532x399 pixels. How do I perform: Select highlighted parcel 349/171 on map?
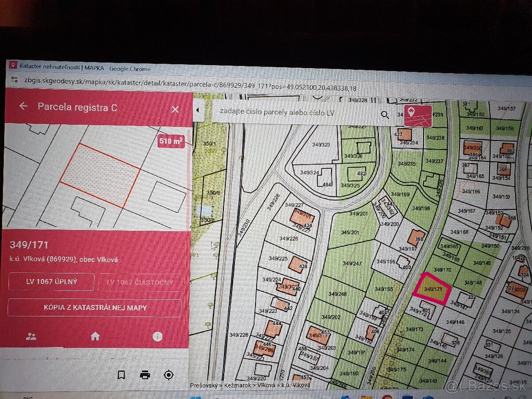(432, 289)
